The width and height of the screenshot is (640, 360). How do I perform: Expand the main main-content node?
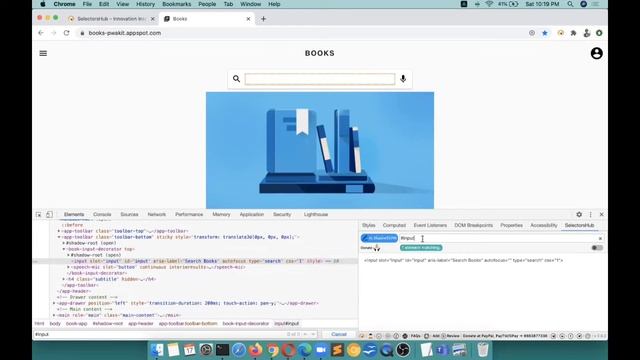coord(54,315)
